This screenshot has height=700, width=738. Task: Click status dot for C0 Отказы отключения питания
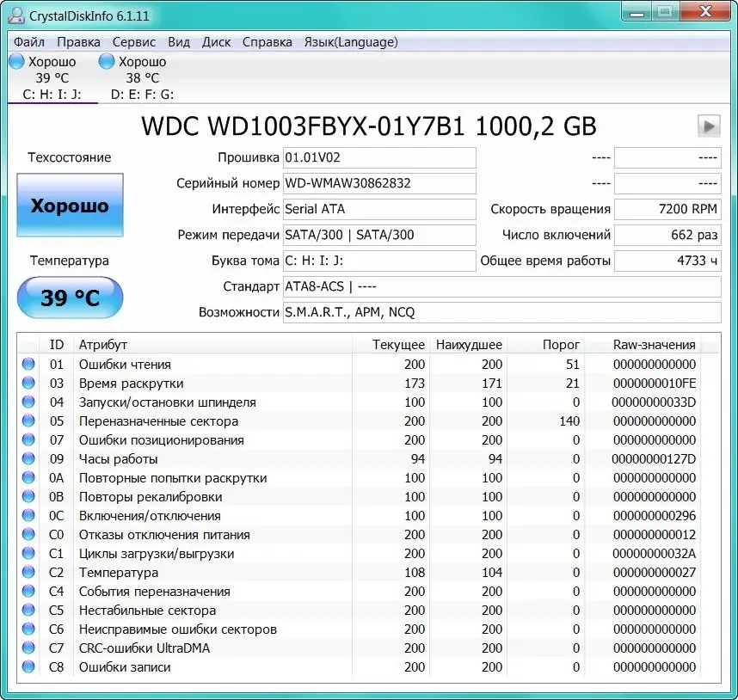[28, 534]
